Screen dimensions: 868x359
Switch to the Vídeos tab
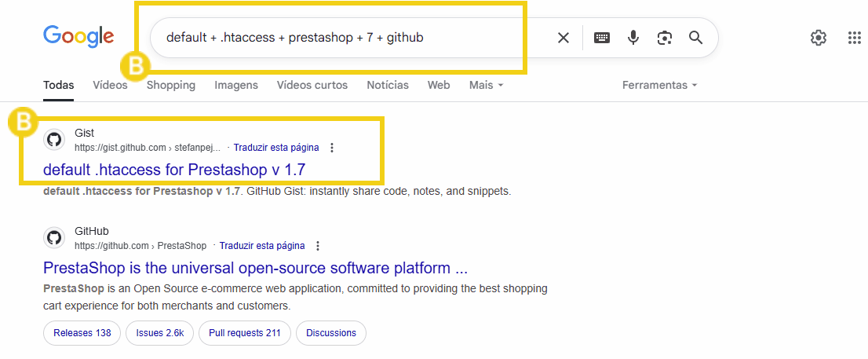point(110,86)
